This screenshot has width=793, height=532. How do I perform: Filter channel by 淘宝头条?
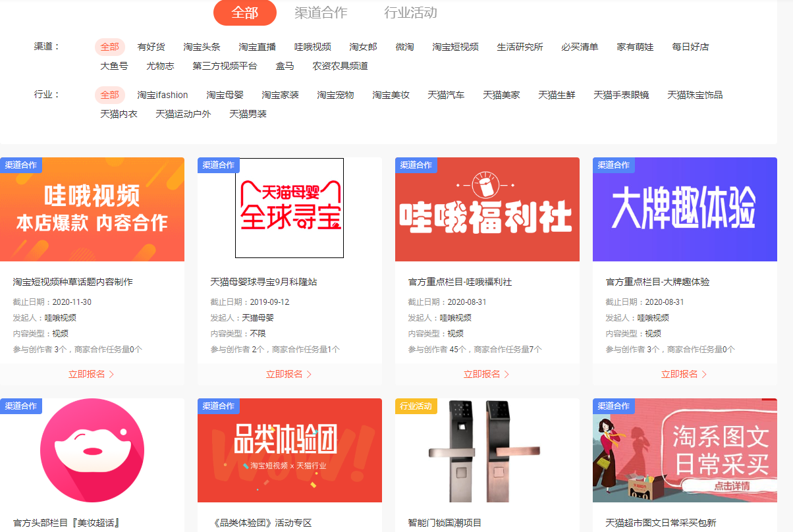[x=202, y=47]
